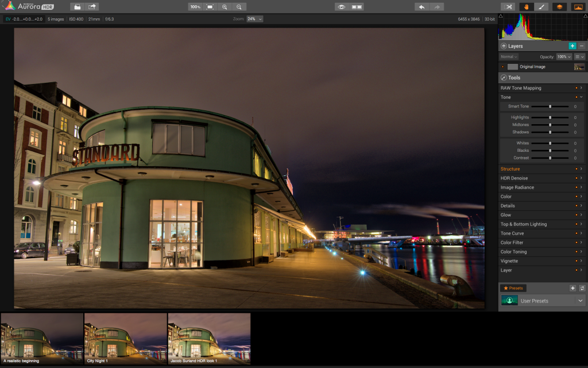Image resolution: width=588 pixels, height=368 pixels.
Task: Click the refresh presets icon
Action: (582, 288)
